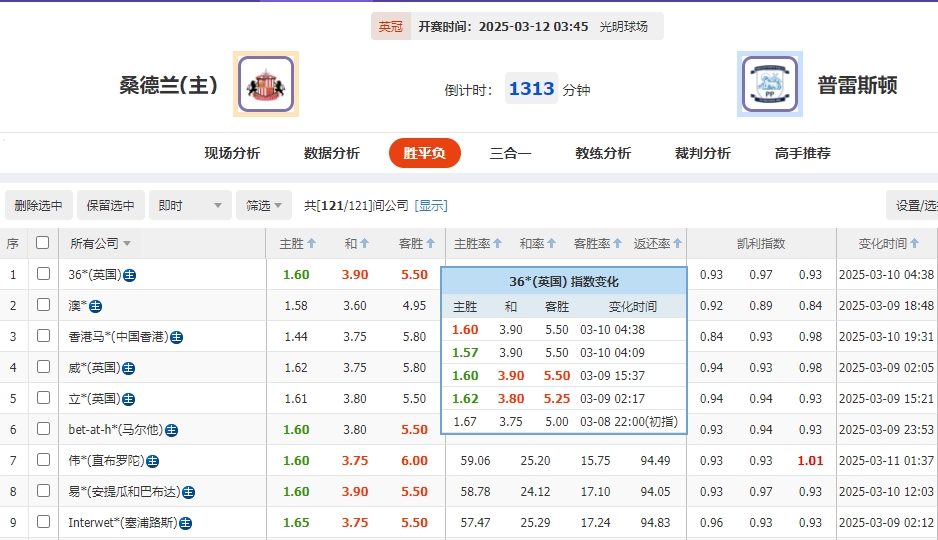This screenshot has height=540, width=938.
Task: Click the 主 badge beside 香港马*(中国香港)
Action: (177, 337)
